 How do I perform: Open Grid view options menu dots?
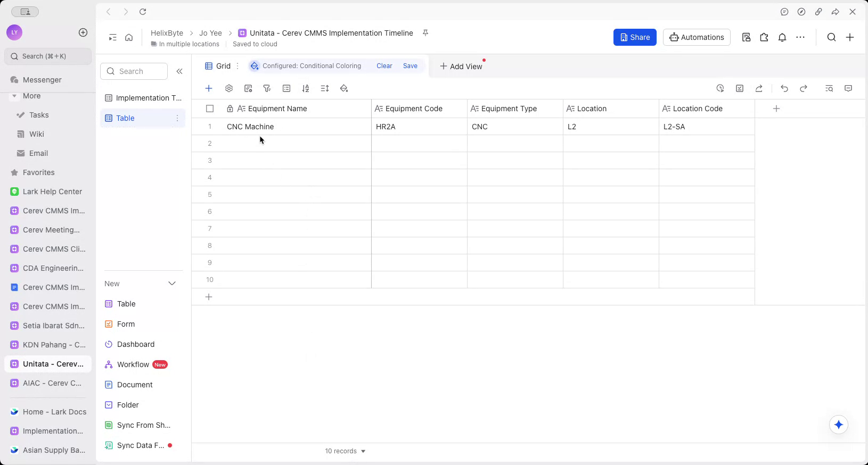coord(238,66)
